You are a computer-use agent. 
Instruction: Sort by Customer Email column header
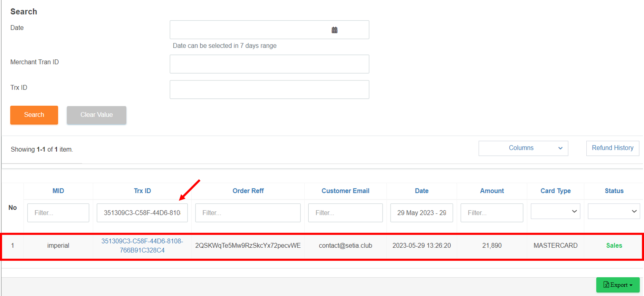pyautogui.click(x=345, y=191)
